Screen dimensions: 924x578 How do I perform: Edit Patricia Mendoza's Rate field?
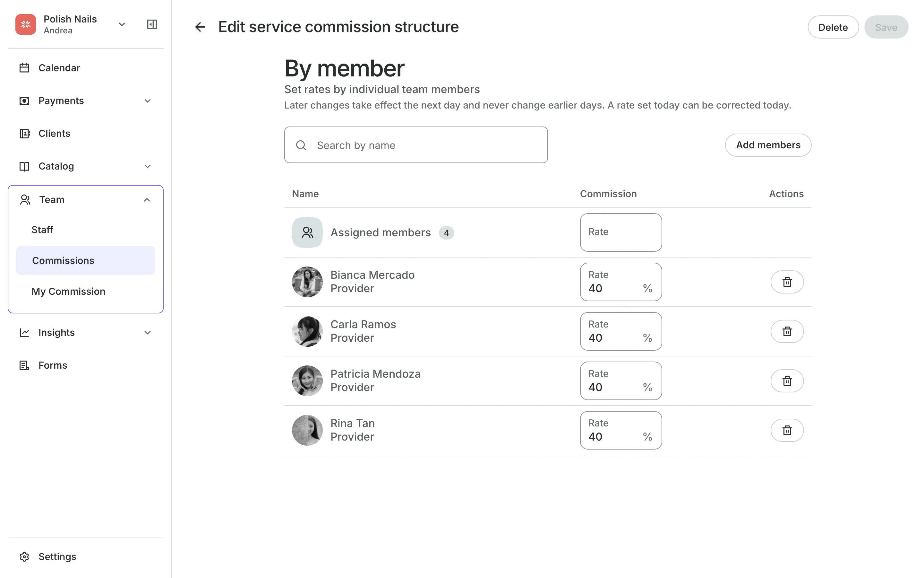[x=621, y=381]
